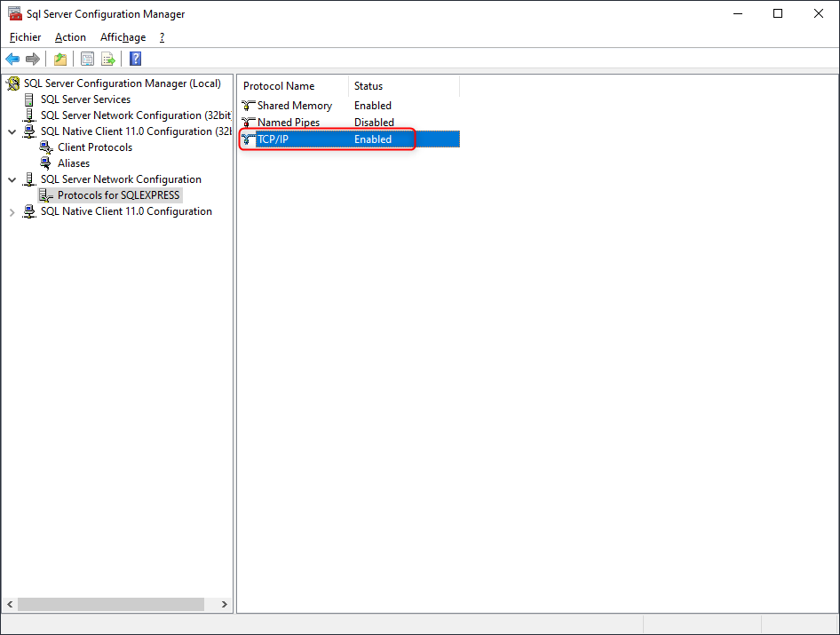840x635 pixels.
Task: Select the Named Pipes protocol icon
Action: point(249,123)
